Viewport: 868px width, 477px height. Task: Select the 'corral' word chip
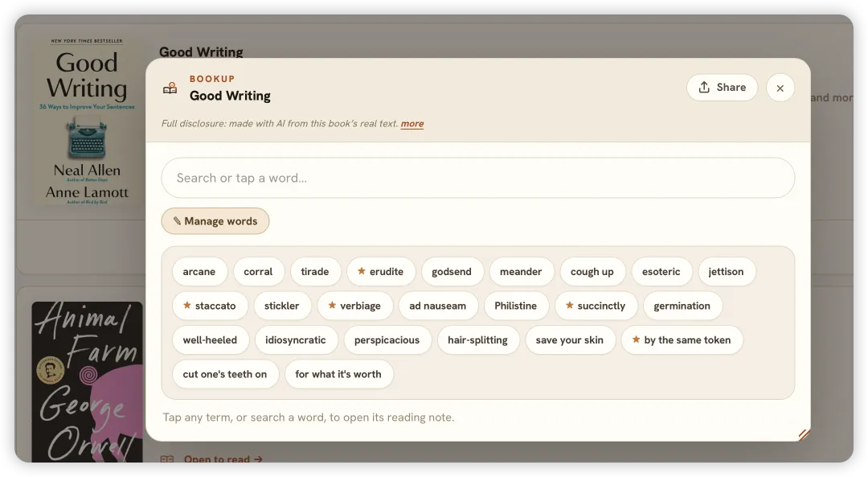[x=258, y=271]
